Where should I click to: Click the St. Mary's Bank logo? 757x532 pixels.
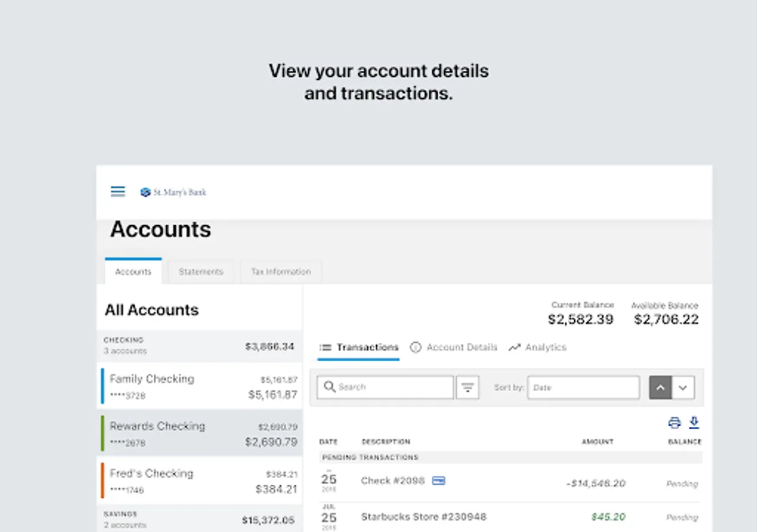pyautogui.click(x=173, y=192)
